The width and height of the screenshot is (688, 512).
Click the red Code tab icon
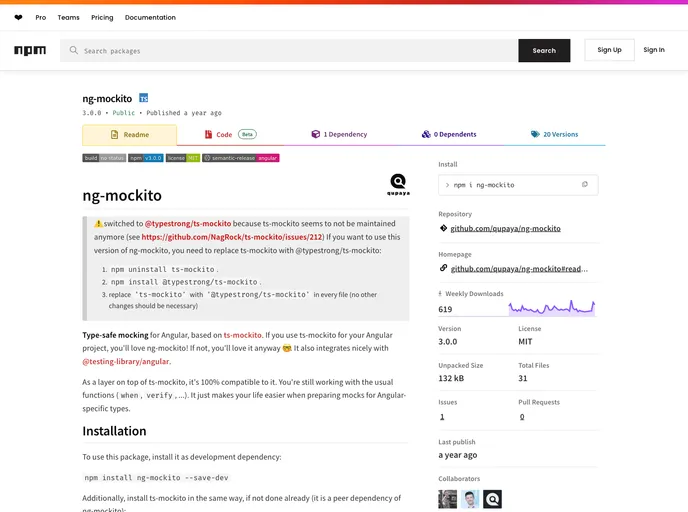208,134
